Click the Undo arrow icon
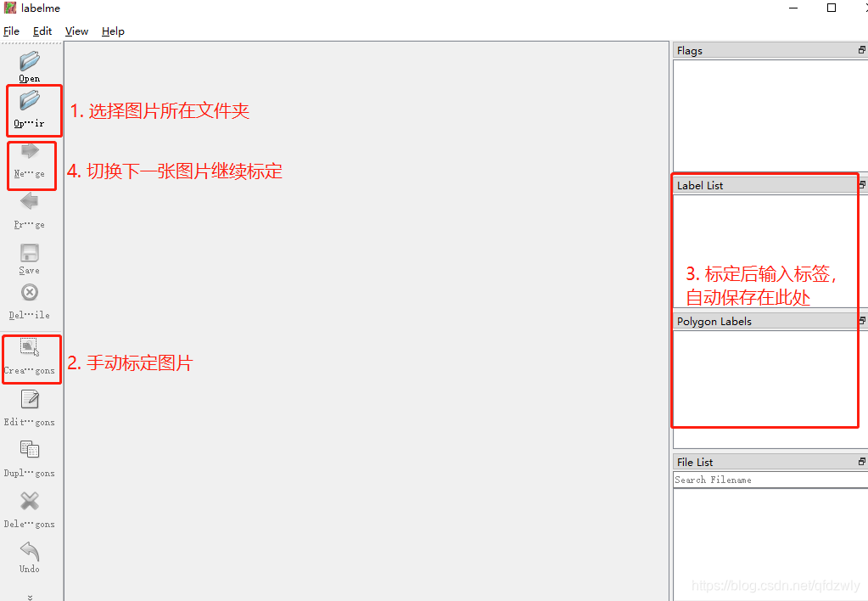The width and height of the screenshot is (868, 601). [x=30, y=551]
